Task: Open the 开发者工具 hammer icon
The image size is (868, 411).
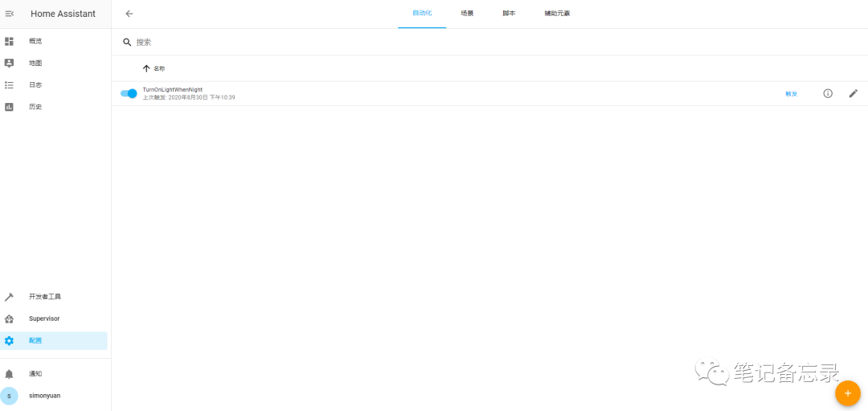Action: 9,297
